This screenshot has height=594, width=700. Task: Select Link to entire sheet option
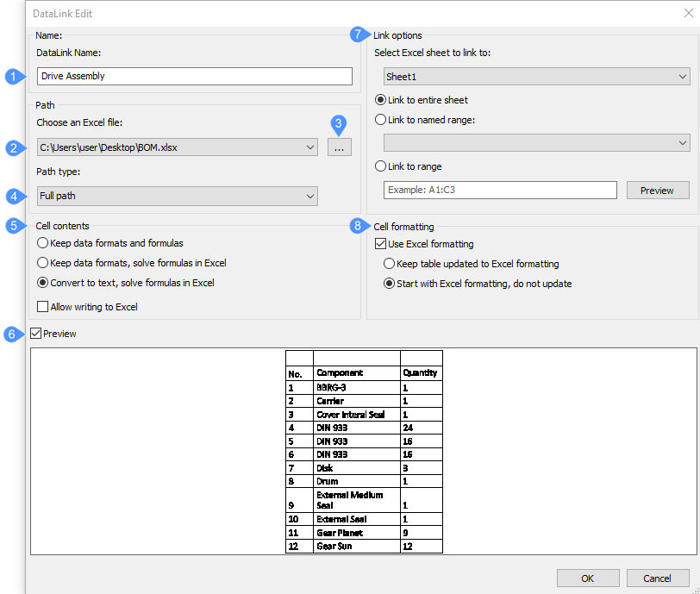point(380,100)
